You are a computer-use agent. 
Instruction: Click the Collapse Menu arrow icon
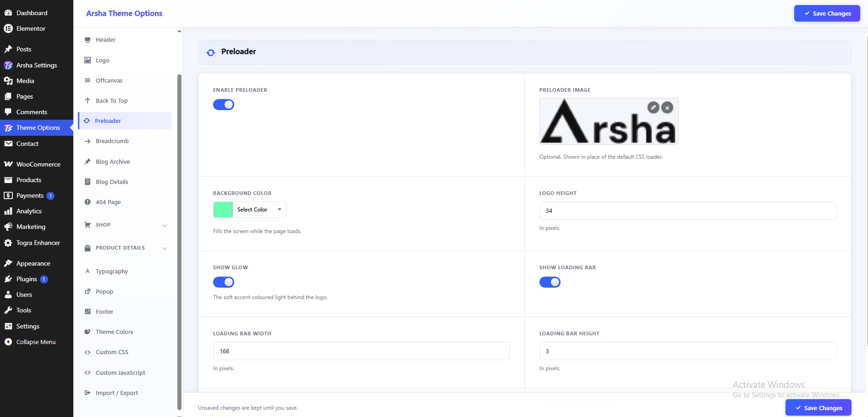[8, 342]
